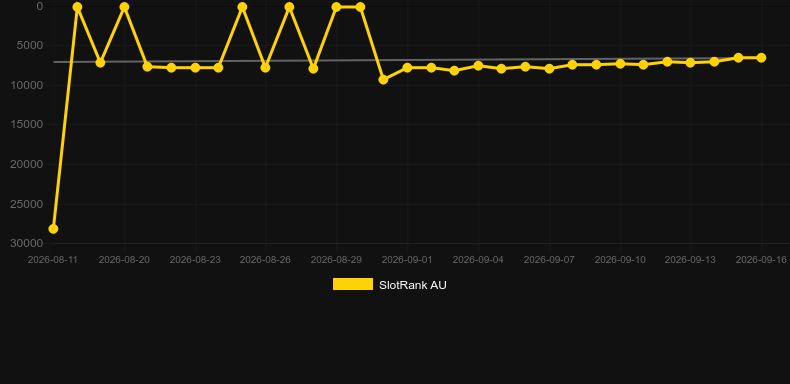Image resolution: width=790 pixels, height=384 pixels.
Task: Click the 2026-08-23 x-axis date label
Action: click(x=195, y=260)
